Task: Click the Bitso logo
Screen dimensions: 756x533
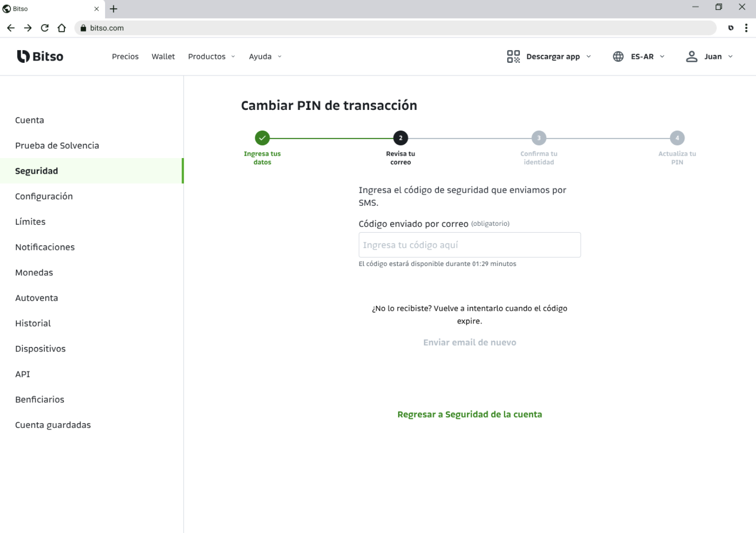Action: (x=40, y=56)
